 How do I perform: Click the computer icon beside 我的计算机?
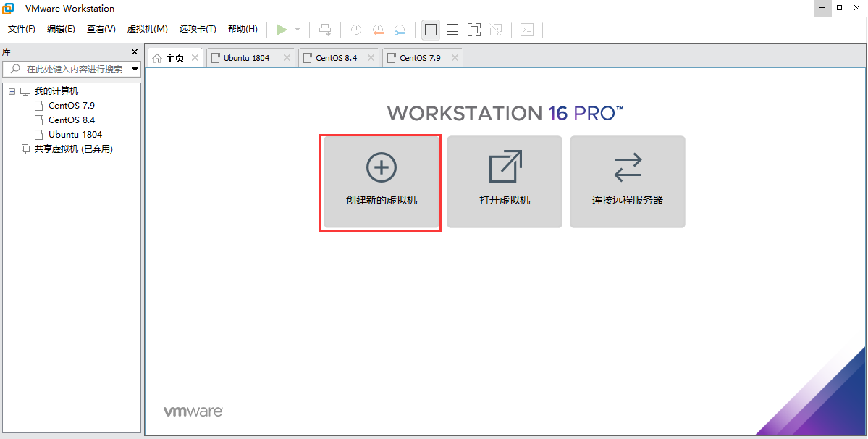(x=25, y=91)
